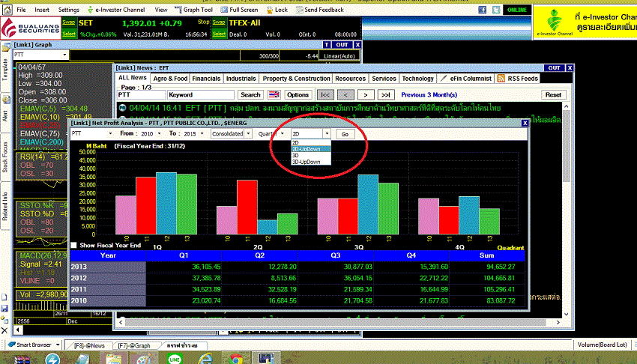Open the To year 2015 dropdown
This screenshot has height=364, width=637.
tap(202, 133)
